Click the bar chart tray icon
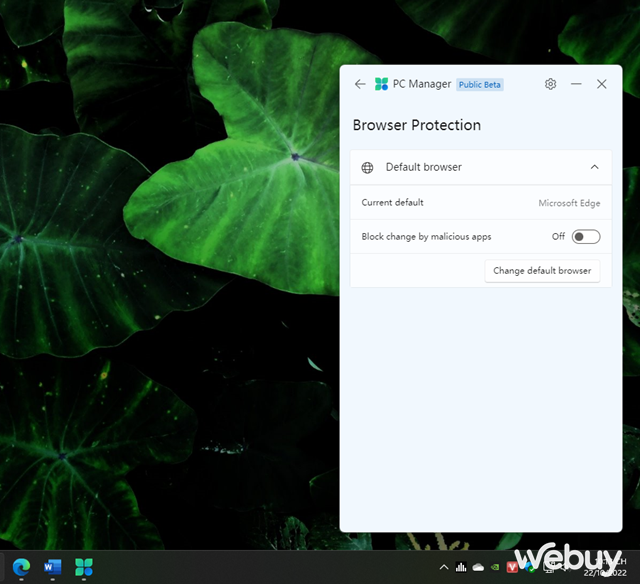The height and width of the screenshot is (584, 640). (x=461, y=567)
